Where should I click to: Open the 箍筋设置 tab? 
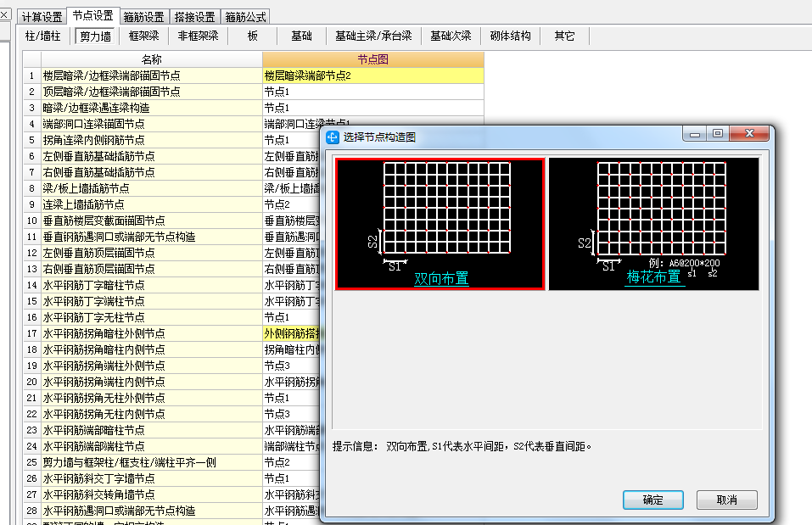(x=143, y=17)
